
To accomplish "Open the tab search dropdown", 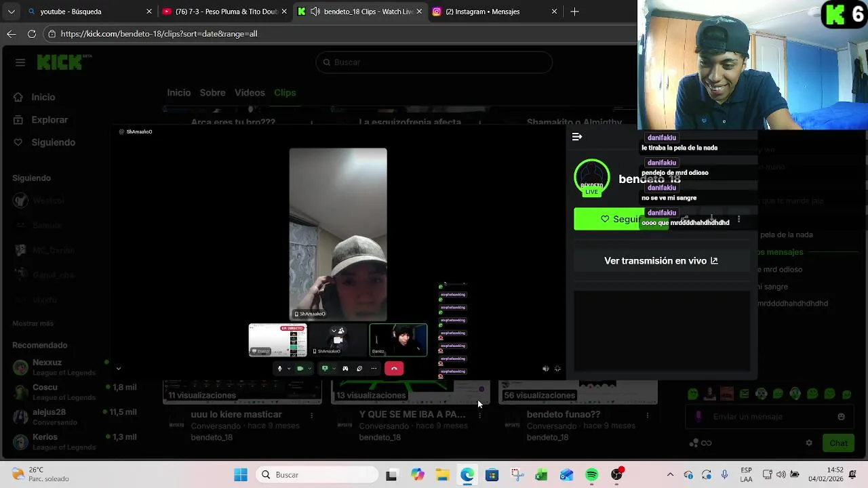I will [x=11, y=12].
